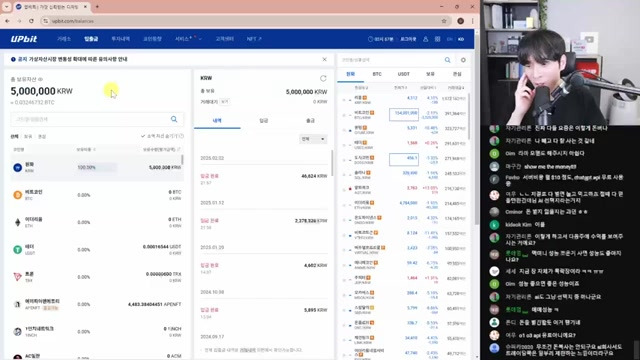The height and width of the screenshot is (360, 640).
Task: Open the Chrome profile avatar
Action: [460, 21]
